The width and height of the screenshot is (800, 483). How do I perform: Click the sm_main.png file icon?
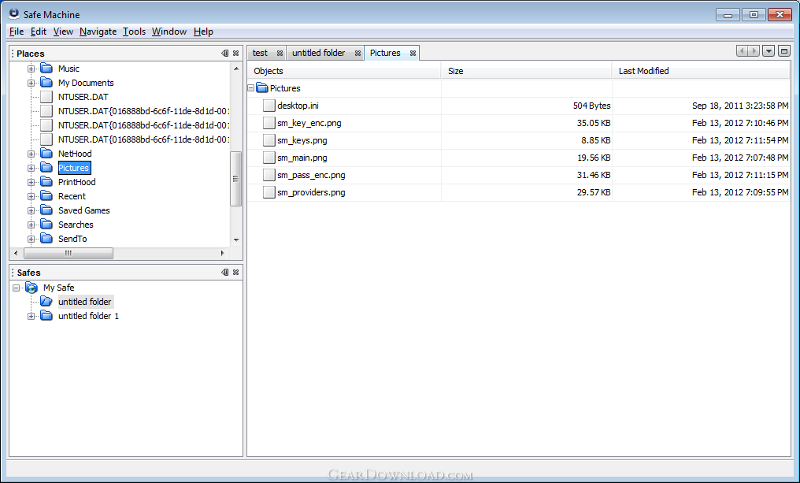[268, 157]
